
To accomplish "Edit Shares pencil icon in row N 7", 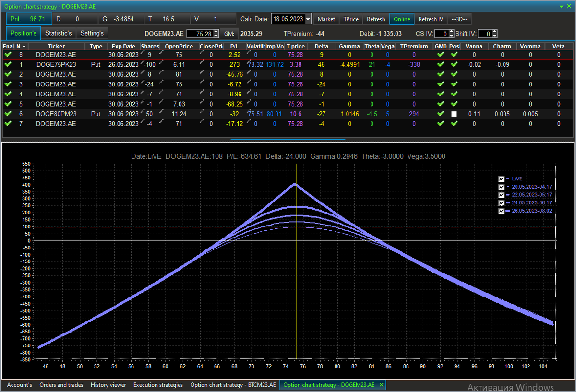I will click(x=143, y=121).
